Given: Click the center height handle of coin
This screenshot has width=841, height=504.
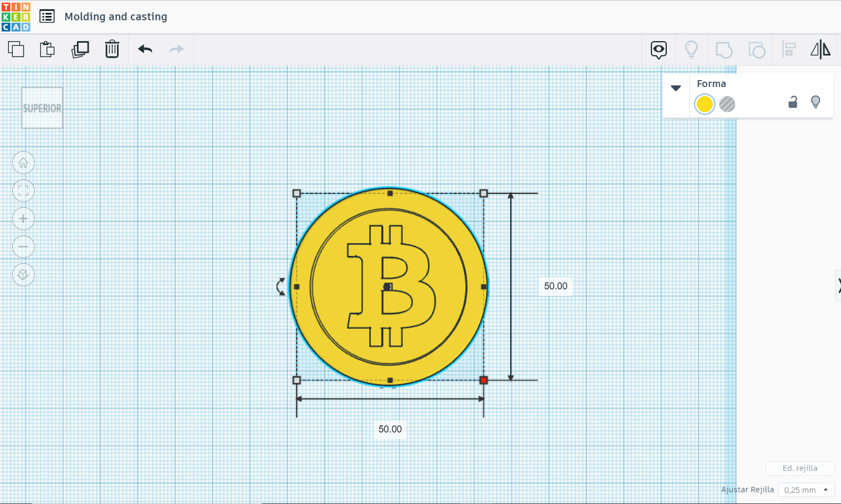Looking at the screenshot, I should [x=388, y=287].
